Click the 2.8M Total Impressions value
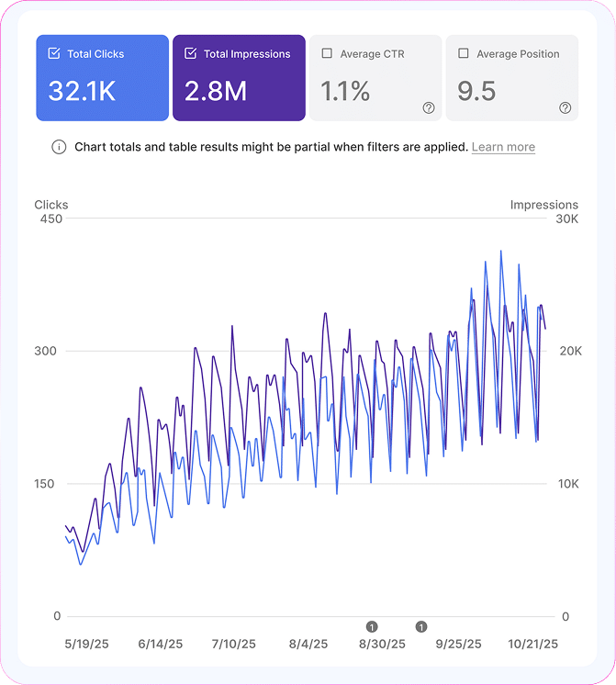The width and height of the screenshot is (616, 685). tap(215, 90)
